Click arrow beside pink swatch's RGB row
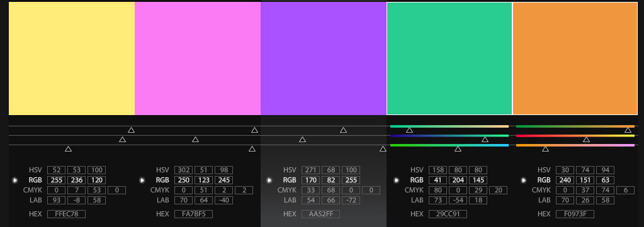Image resolution: width=644 pixels, height=227 pixels. 142,180
